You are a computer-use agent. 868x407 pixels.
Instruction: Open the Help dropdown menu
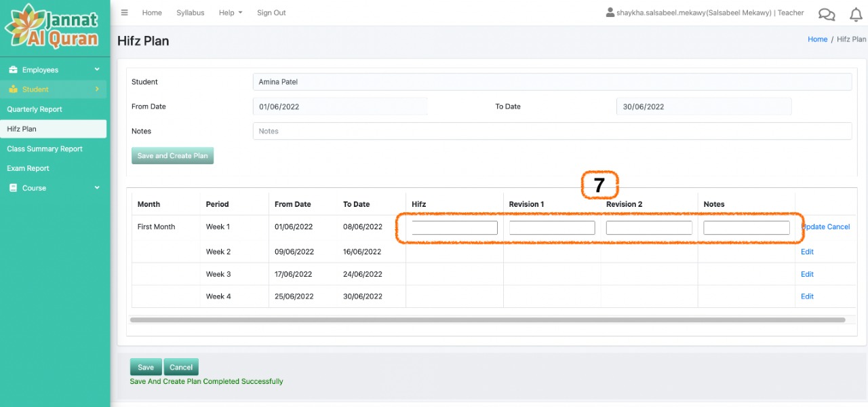click(230, 13)
